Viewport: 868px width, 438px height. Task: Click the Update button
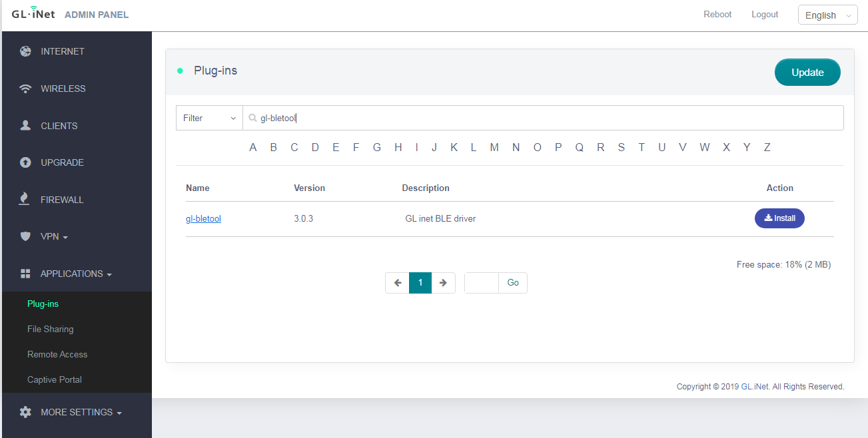coord(807,73)
